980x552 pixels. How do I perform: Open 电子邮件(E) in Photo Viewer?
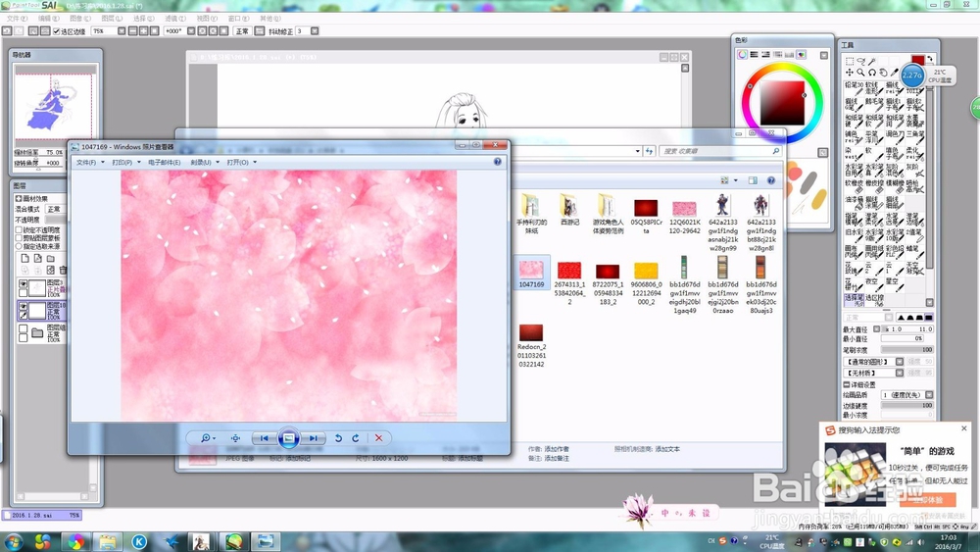click(x=165, y=163)
